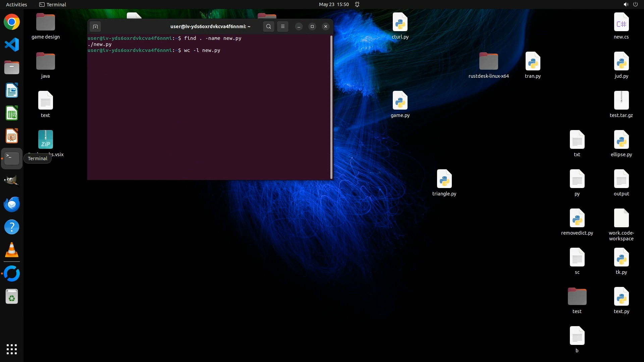Open the Terminal hamburger menu
Image resolution: width=644 pixels, height=362 pixels.
[283, 26]
